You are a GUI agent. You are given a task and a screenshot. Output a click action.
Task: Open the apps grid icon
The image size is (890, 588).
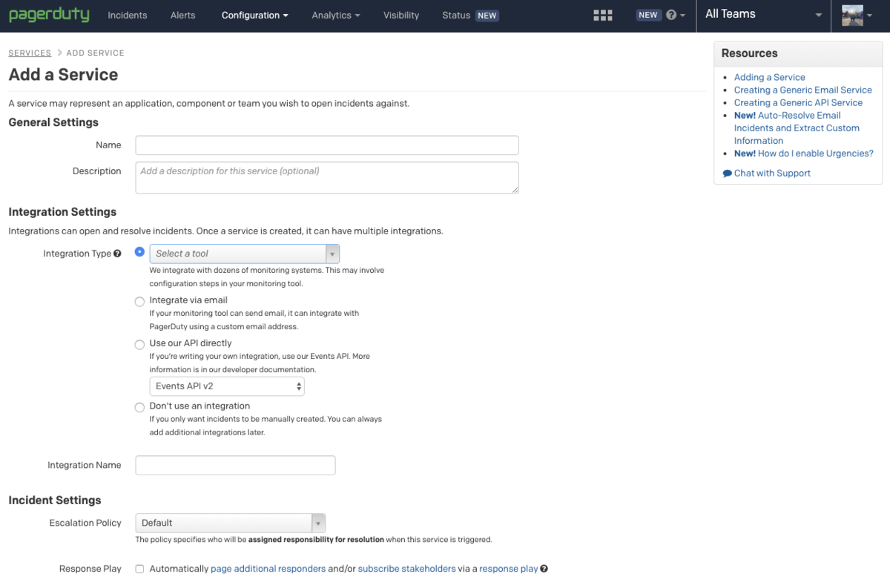pyautogui.click(x=603, y=15)
